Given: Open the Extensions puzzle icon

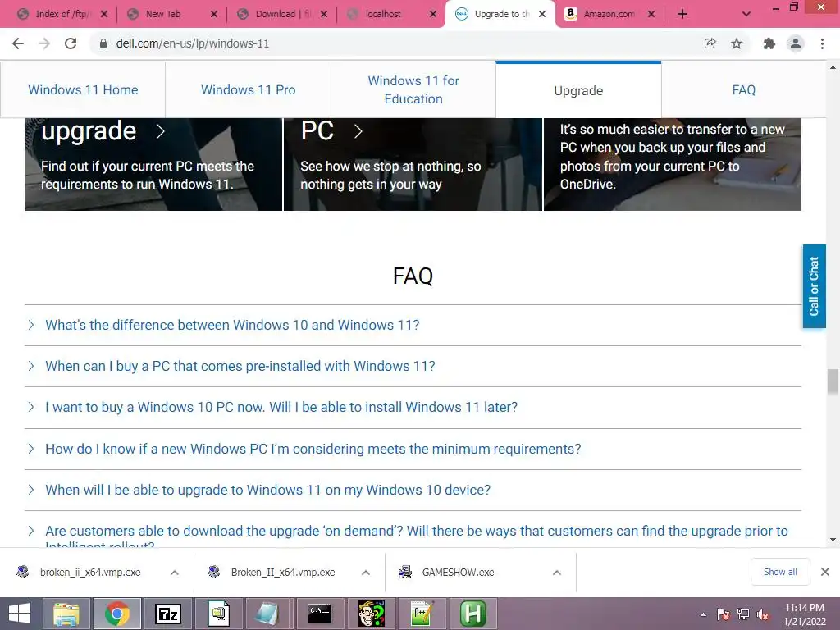Looking at the screenshot, I should click(x=769, y=43).
